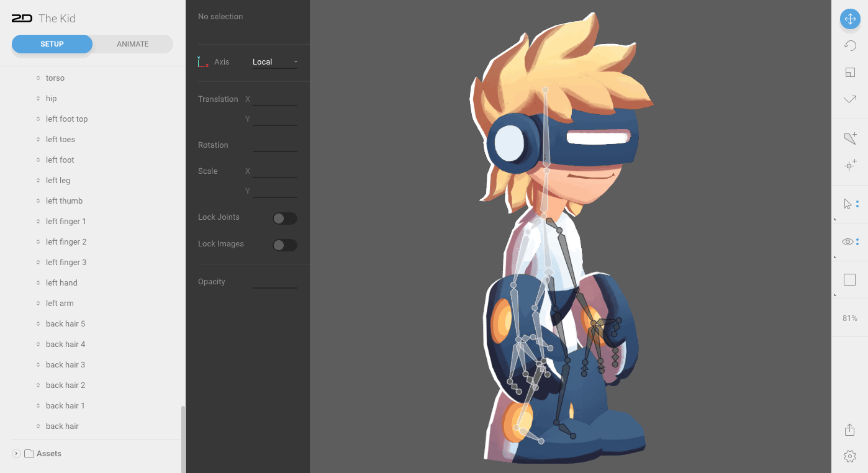The width and height of the screenshot is (868, 473).
Task: Click the Translation X field
Action: [x=275, y=99]
